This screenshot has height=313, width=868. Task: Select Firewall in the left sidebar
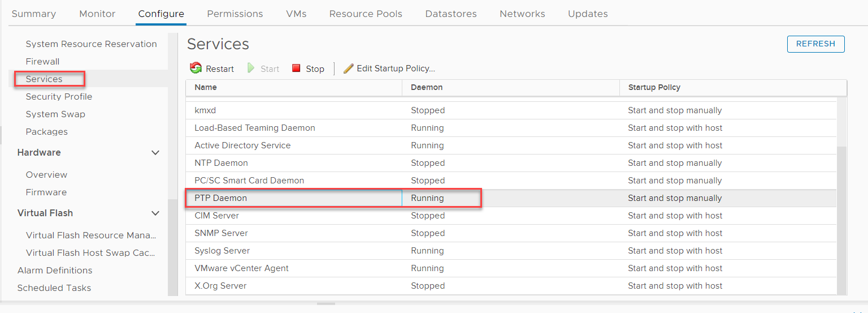42,61
